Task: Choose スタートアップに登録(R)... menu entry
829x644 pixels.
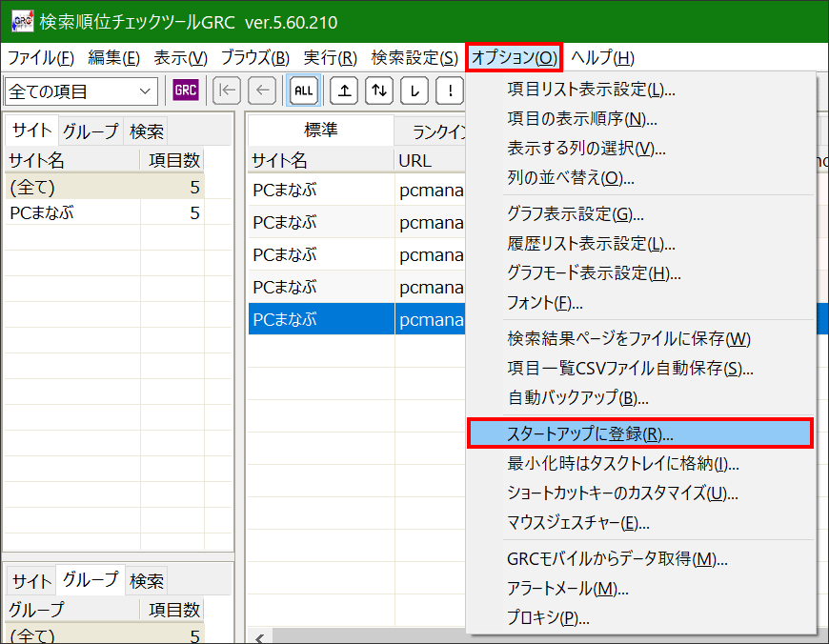Action: (x=639, y=433)
